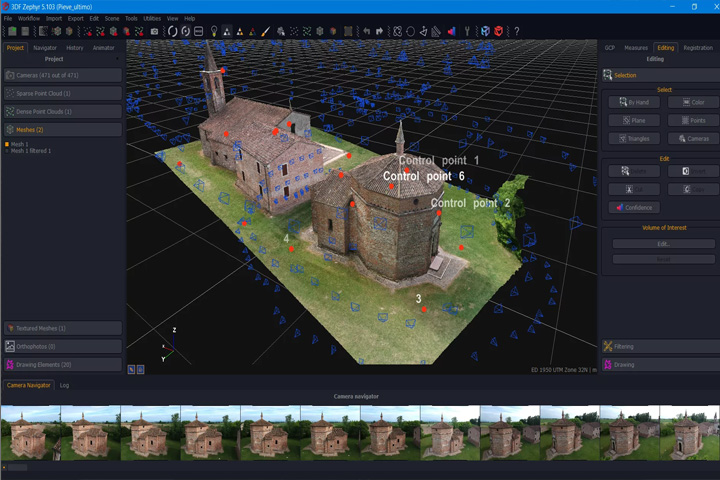The image size is (720, 480).
Task: Click the redo arrow icon
Action: click(x=379, y=31)
